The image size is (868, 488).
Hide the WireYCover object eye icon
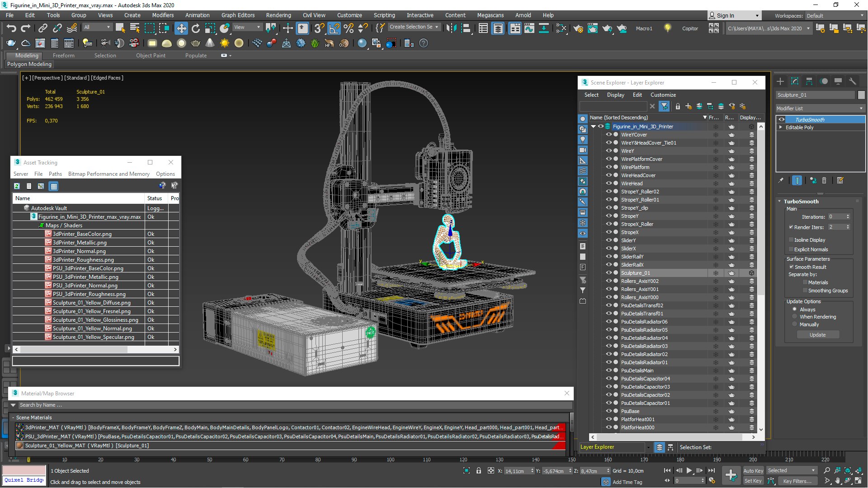[609, 135]
